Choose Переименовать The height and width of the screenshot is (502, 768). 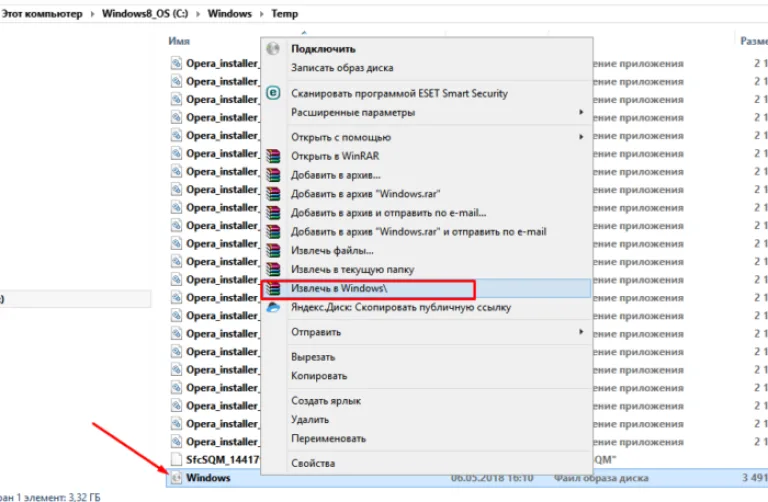tap(328, 438)
